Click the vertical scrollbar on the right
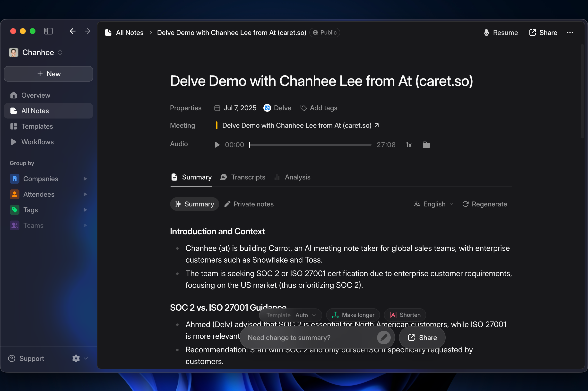The height and width of the screenshot is (391, 588). coord(582,91)
